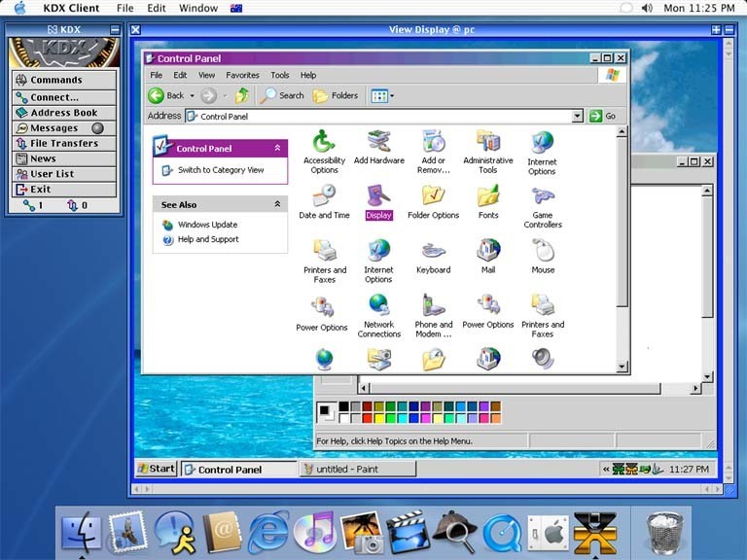This screenshot has width=747, height=560.
Task: Expand the Address bar dropdown
Action: [x=578, y=117]
